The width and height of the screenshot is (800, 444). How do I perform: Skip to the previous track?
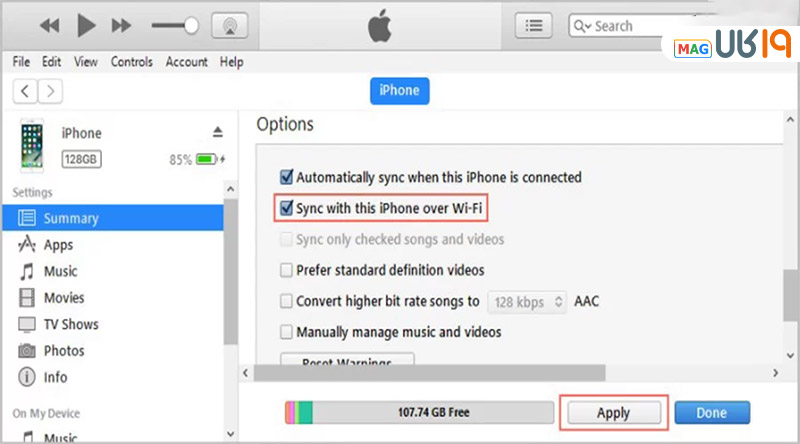point(50,24)
